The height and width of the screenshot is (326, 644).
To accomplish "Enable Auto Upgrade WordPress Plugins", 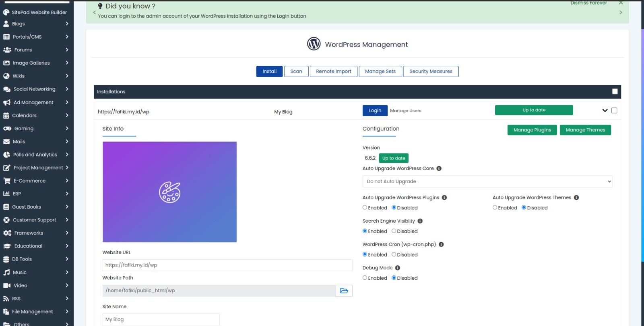I will pyautogui.click(x=365, y=207).
